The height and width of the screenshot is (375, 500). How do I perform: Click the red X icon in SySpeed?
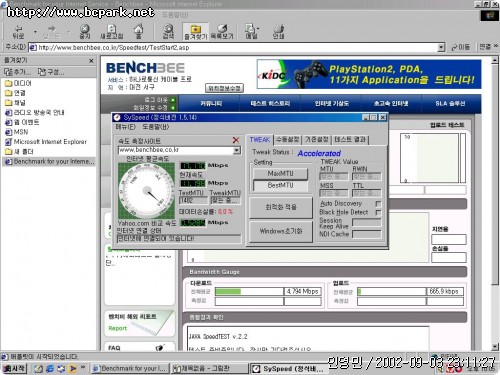[236, 140]
